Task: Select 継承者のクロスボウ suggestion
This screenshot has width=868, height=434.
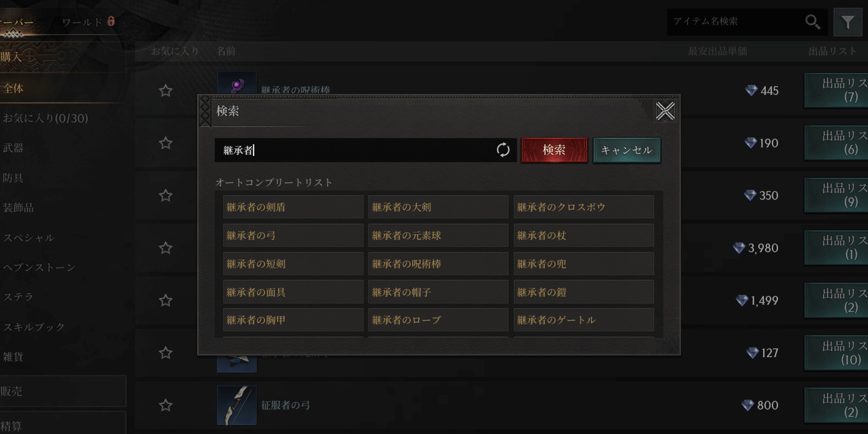Action: coord(584,207)
